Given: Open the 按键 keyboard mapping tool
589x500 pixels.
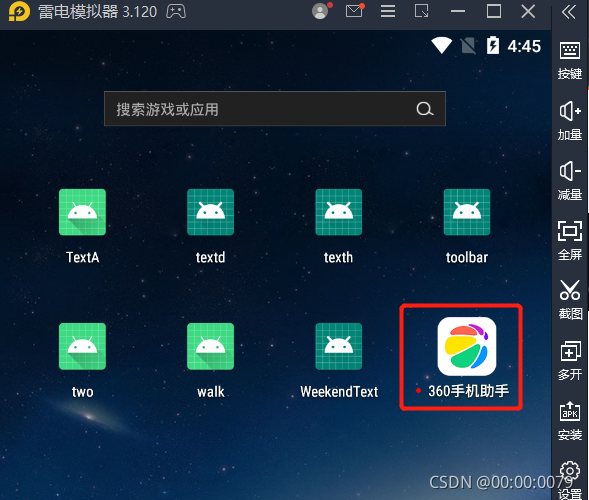Looking at the screenshot, I should (x=570, y=59).
